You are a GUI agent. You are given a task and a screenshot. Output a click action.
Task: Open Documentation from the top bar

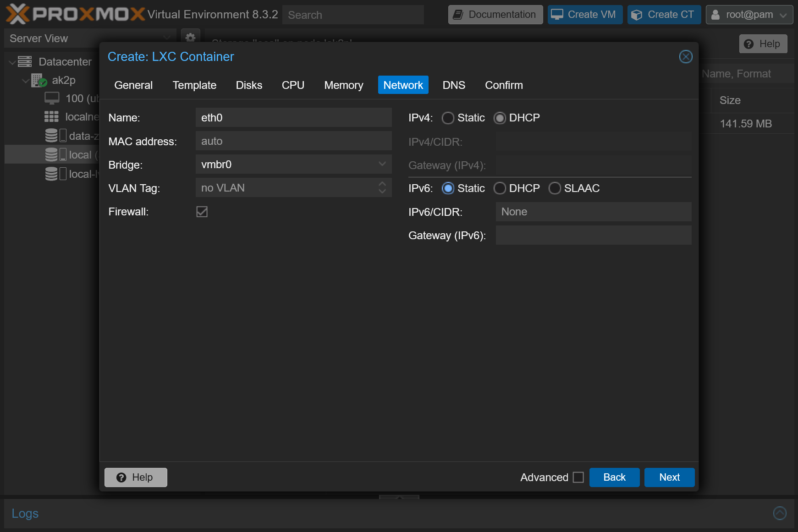[495, 15]
